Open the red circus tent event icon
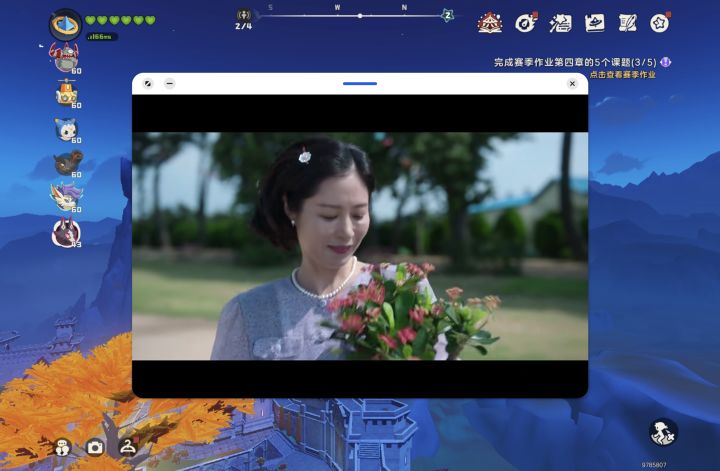Image resolution: width=720 pixels, height=471 pixels. tap(489, 22)
